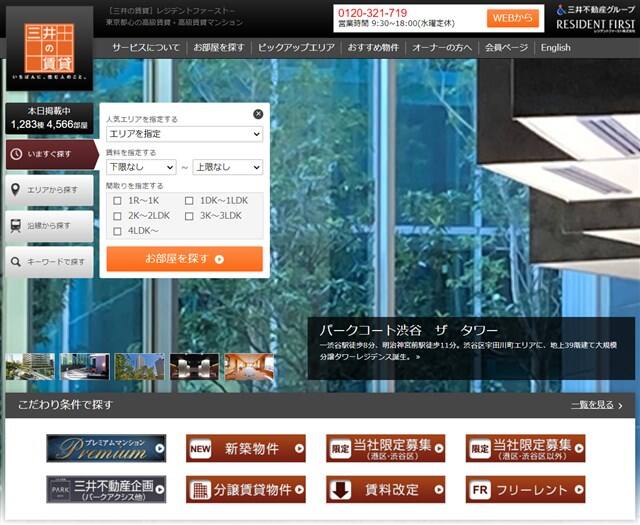Tick the 4LDK～ layout checkbox

118,231
